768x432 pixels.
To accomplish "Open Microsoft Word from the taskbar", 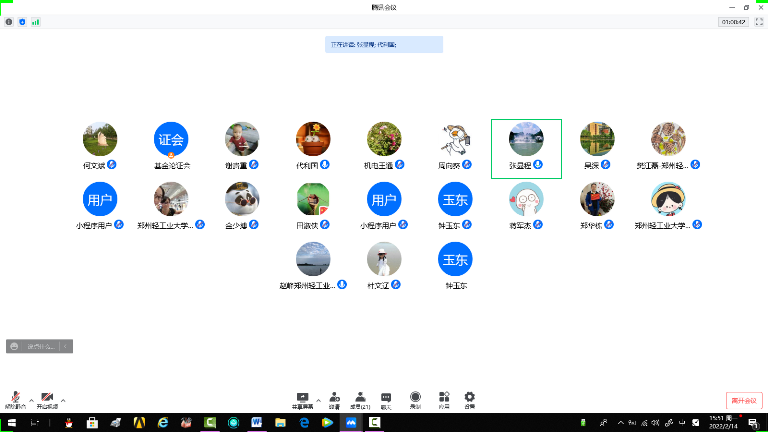I will click(x=256, y=423).
